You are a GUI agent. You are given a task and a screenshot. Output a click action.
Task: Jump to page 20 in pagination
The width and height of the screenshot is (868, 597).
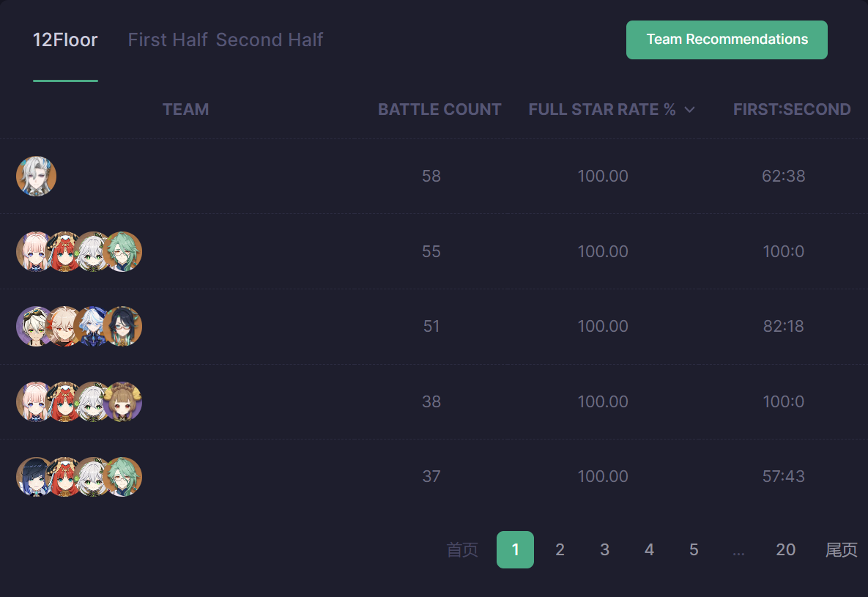coord(785,550)
